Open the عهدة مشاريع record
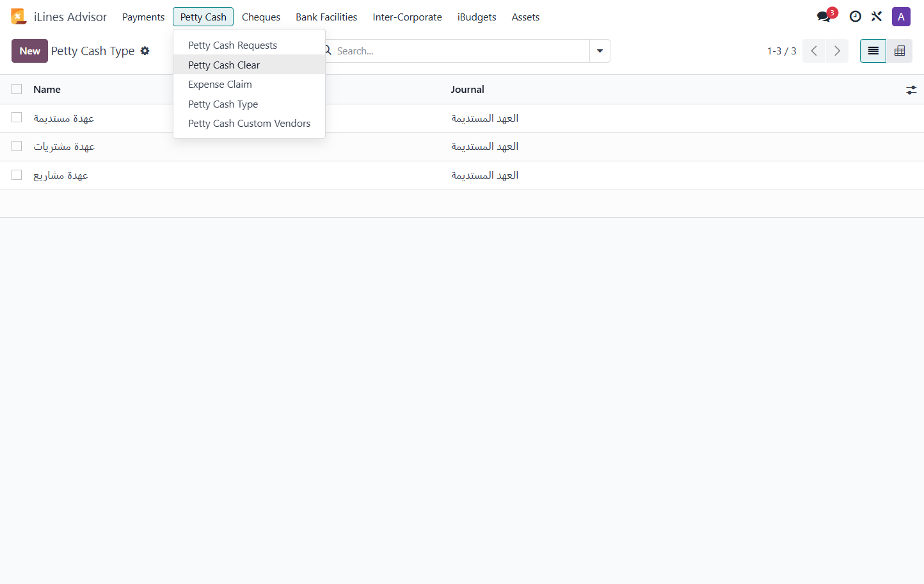This screenshot has height=584, width=924. (61, 175)
